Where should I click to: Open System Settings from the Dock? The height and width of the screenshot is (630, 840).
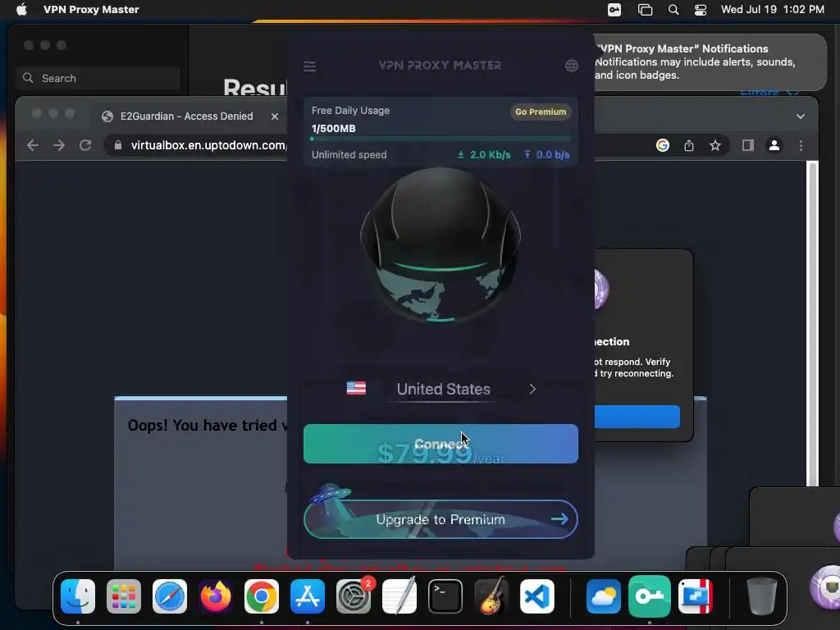(x=354, y=596)
